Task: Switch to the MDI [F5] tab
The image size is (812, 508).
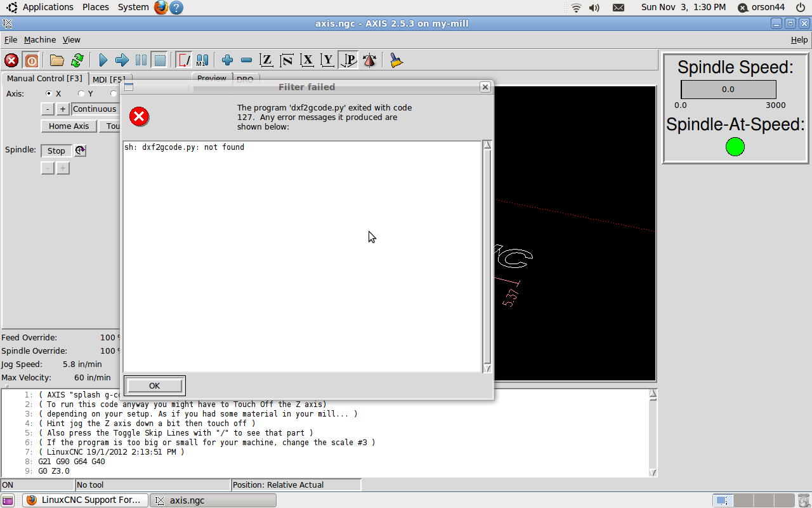Action: click(x=108, y=79)
